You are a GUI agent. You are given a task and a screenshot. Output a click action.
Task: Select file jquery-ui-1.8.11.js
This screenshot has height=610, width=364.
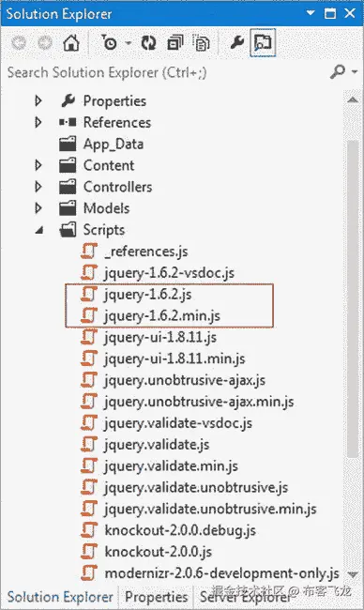click(160, 337)
